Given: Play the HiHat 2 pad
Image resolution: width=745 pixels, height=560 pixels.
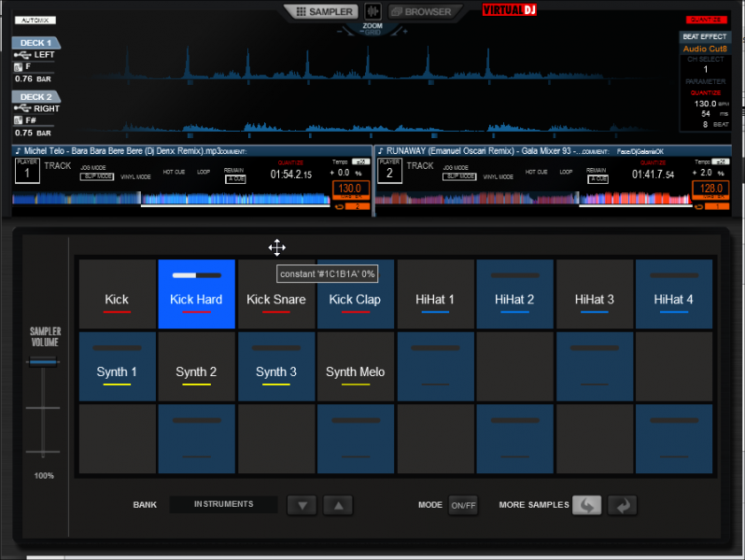Looking at the screenshot, I should [515, 294].
